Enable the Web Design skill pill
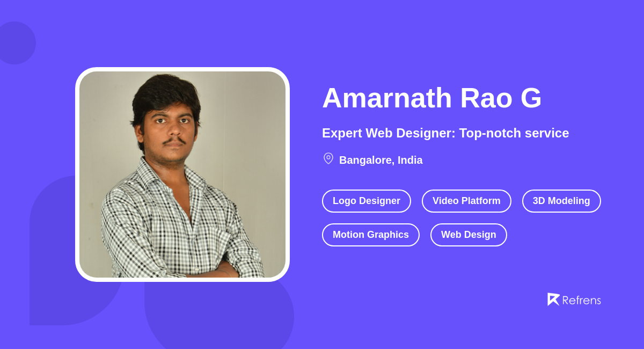Viewport: 644px width, 349px height. pos(469,235)
